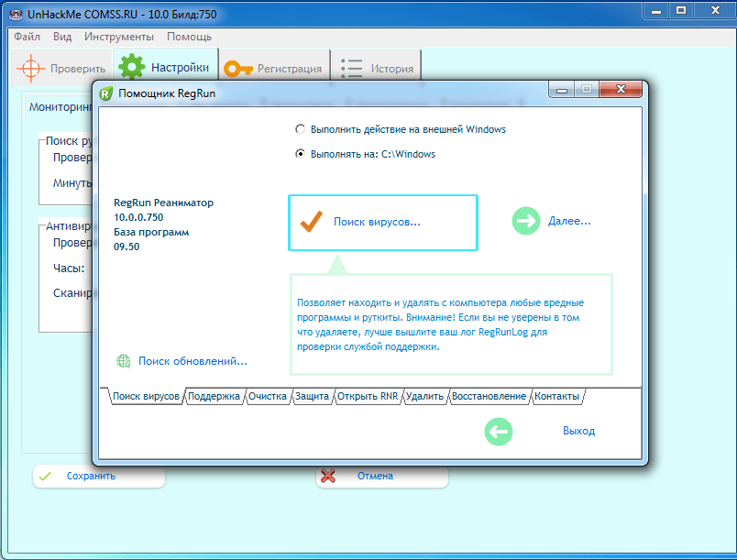
Task: Click the green gear Settings icon
Action: click(x=132, y=67)
